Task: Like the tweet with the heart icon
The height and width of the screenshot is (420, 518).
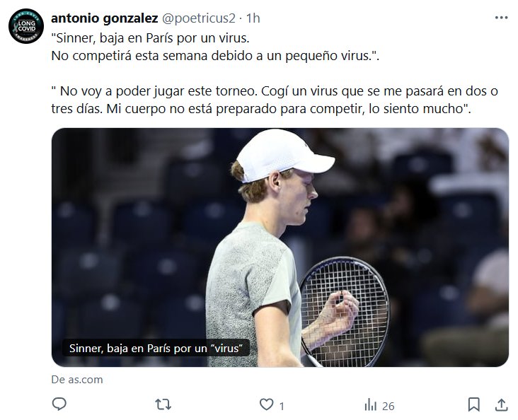Action: [x=267, y=404]
